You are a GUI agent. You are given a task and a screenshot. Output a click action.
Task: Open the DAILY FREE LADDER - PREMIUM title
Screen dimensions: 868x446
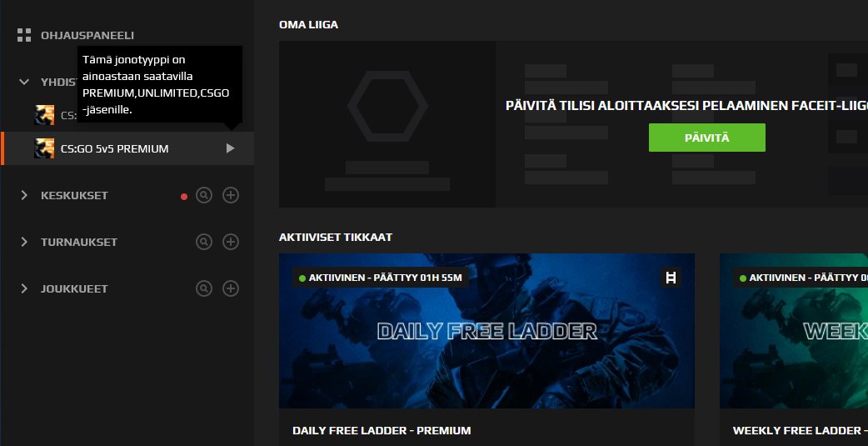point(382,430)
